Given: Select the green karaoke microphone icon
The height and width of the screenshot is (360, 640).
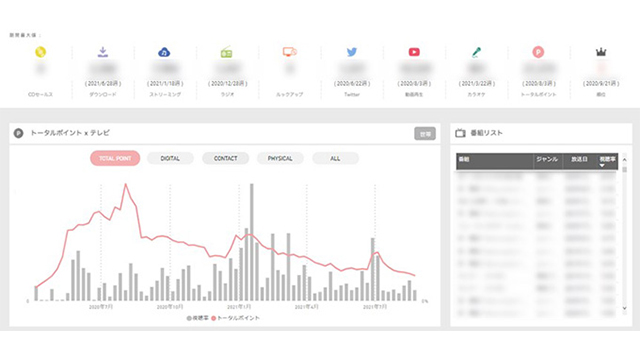Looking at the screenshot, I should click(x=476, y=52).
